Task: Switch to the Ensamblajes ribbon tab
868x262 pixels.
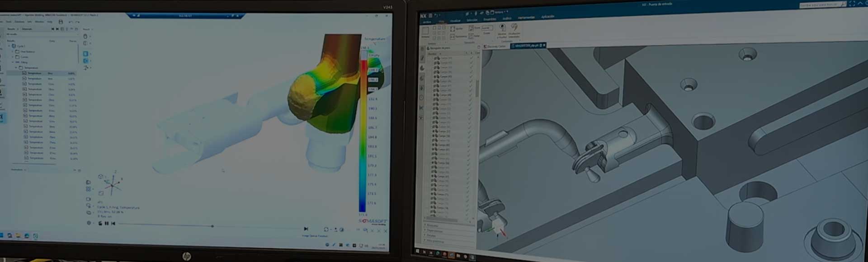Action: pyautogui.click(x=490, y=19)
